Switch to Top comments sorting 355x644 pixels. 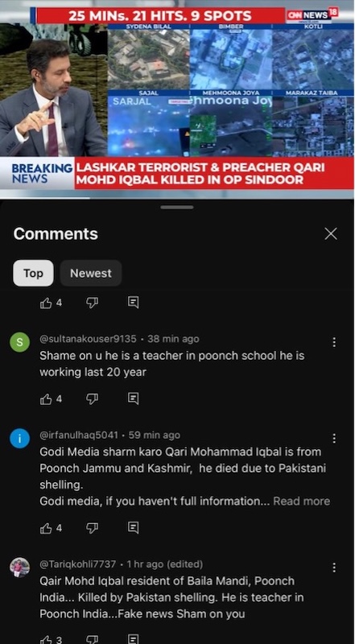click(x=33, y=273)
